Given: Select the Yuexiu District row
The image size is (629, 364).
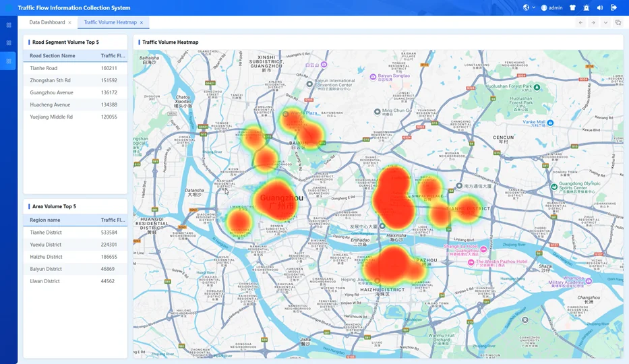Looking at the screenshot, I should tap(76, 245).
